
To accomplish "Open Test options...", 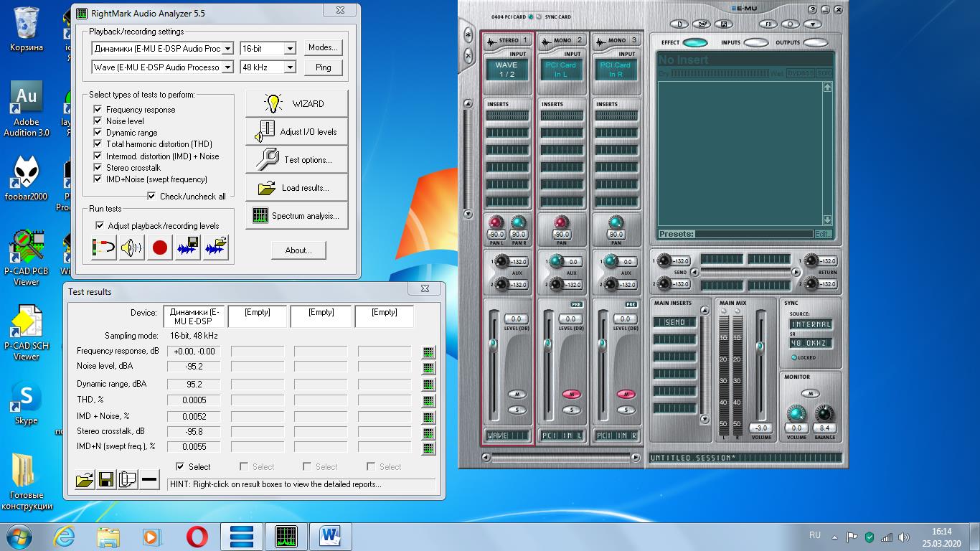I will (x=297, y=159).
